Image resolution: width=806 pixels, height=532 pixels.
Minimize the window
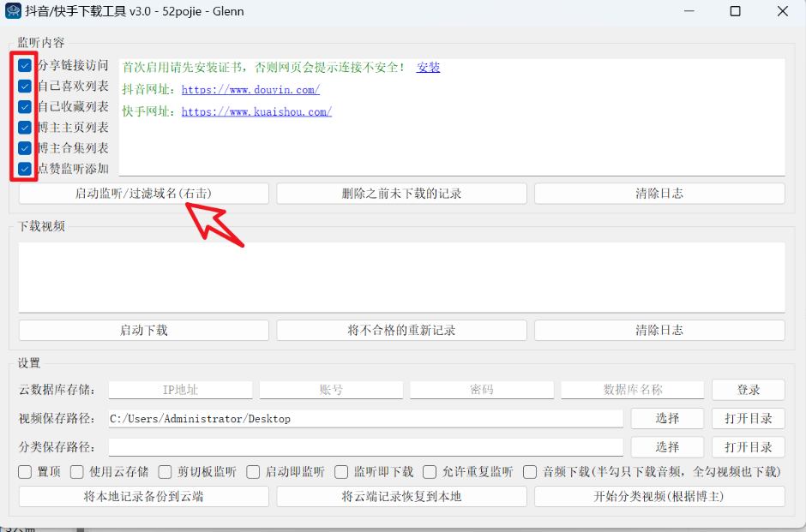(x=689, y=11)
